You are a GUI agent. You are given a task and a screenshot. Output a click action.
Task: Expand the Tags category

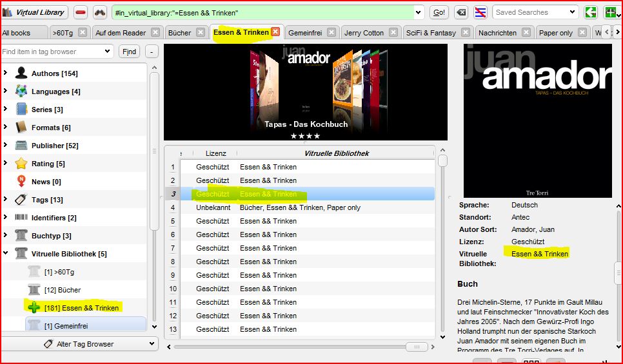[6, 199]
